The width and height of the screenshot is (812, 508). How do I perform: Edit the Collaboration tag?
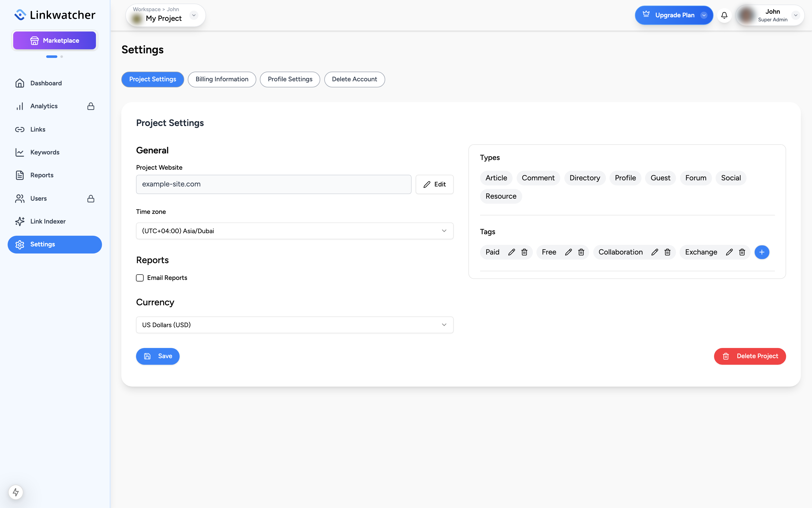pos(655,252)
